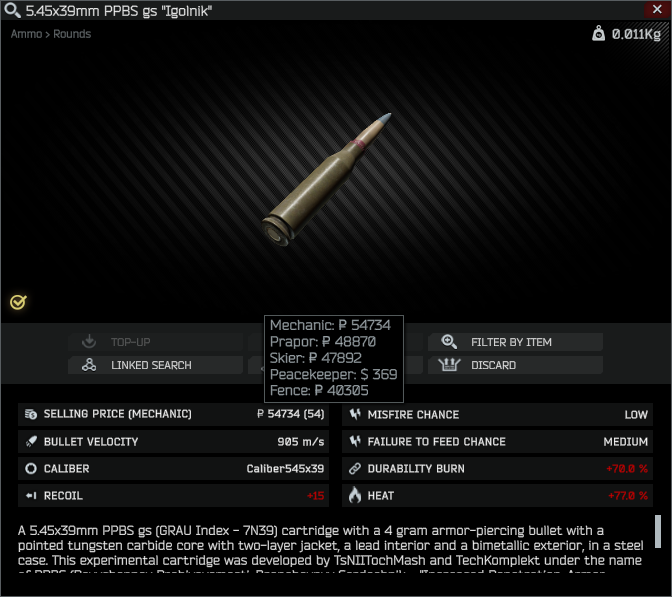Open the Rounds breadcrumb category
The height and width of the screenshot is (597, 672).
pyautogui.click(x=72, y=34)
